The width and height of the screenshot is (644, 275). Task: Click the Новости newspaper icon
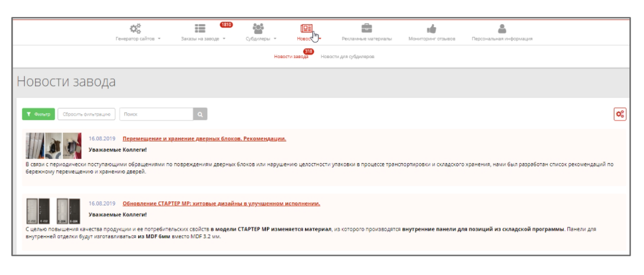point(306,28)
